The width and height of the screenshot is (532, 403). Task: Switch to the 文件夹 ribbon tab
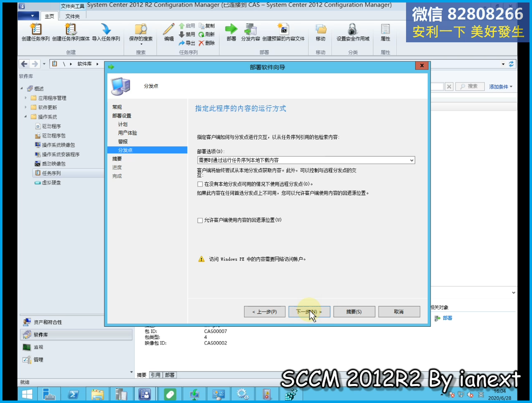(73, 16)
